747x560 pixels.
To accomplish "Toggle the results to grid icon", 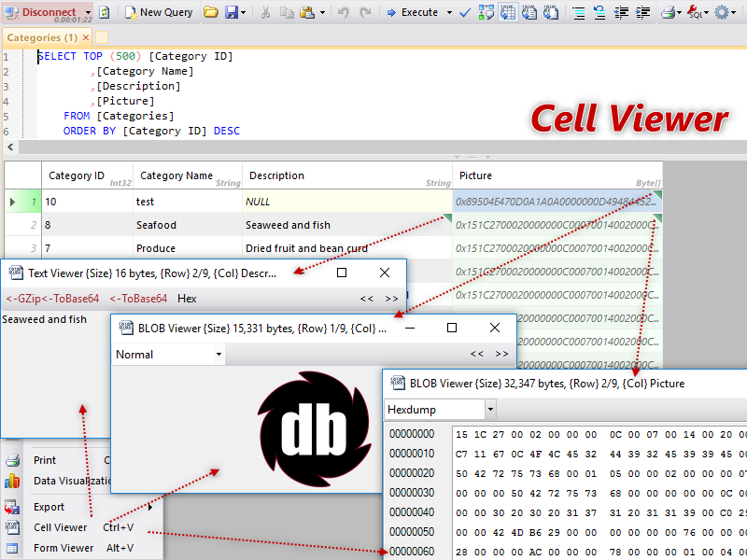I will pyautogui.click(x=508, y=13).
